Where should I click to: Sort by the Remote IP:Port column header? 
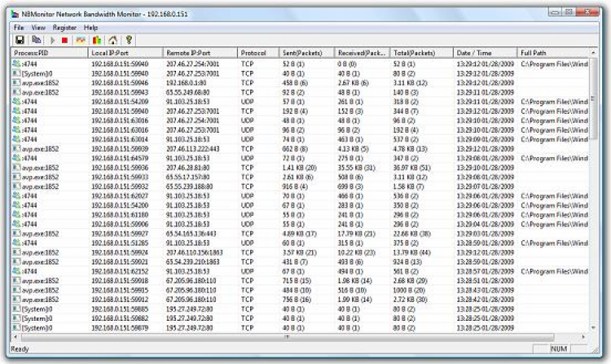click(x=200, y=53)
